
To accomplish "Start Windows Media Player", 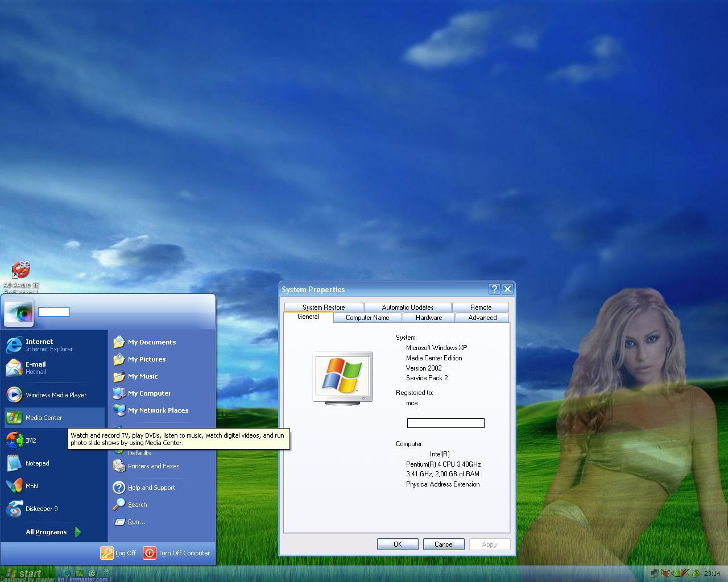I will coord(54,395).
